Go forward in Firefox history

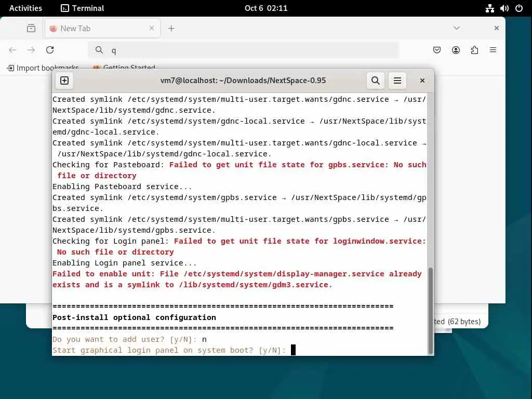[31, 50]
